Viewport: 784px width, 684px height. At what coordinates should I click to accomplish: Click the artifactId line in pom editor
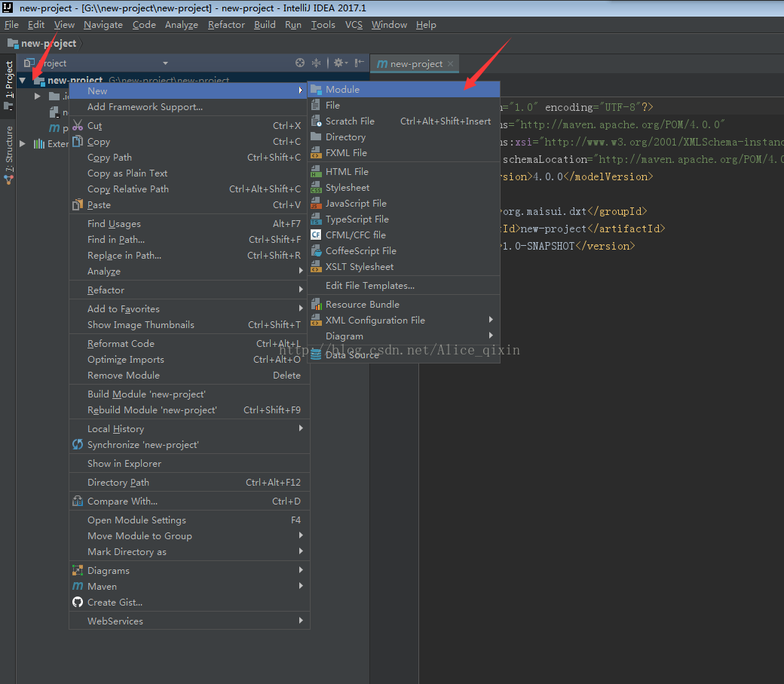coord(583,229)
